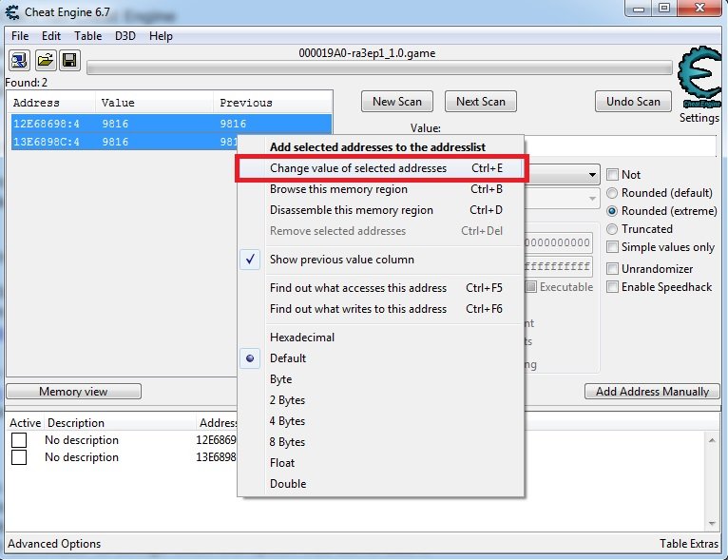728x560 pixels.
Task: Choose Browse this memory region
Action: [381, 189]
